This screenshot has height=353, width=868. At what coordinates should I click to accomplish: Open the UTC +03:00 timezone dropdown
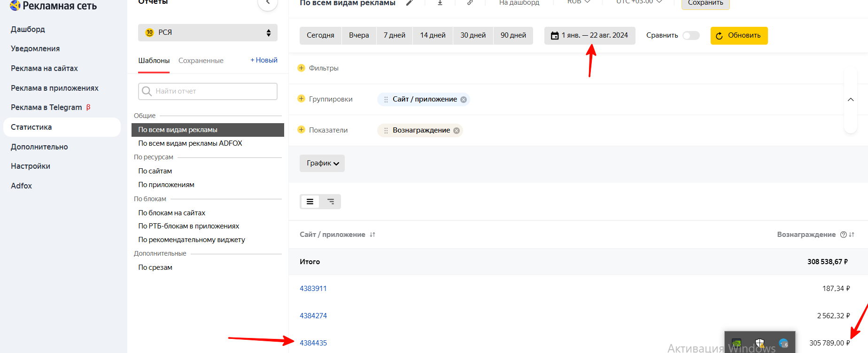click(x=639, y=2)
